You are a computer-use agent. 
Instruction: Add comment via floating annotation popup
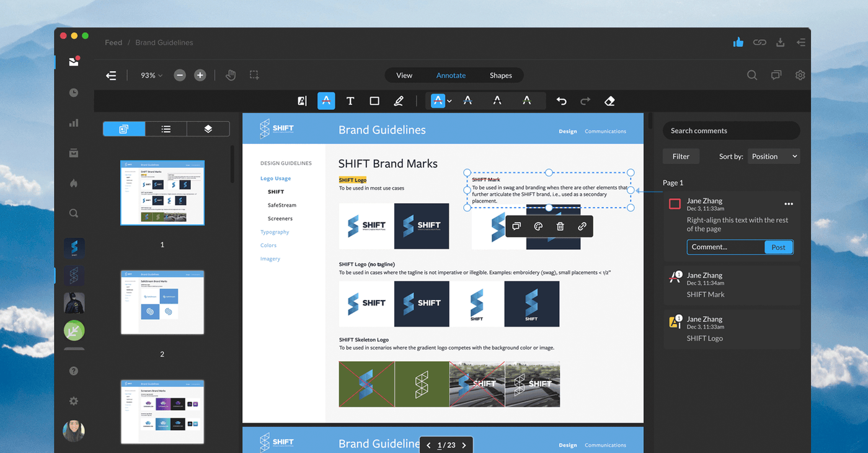pos(516,226)
